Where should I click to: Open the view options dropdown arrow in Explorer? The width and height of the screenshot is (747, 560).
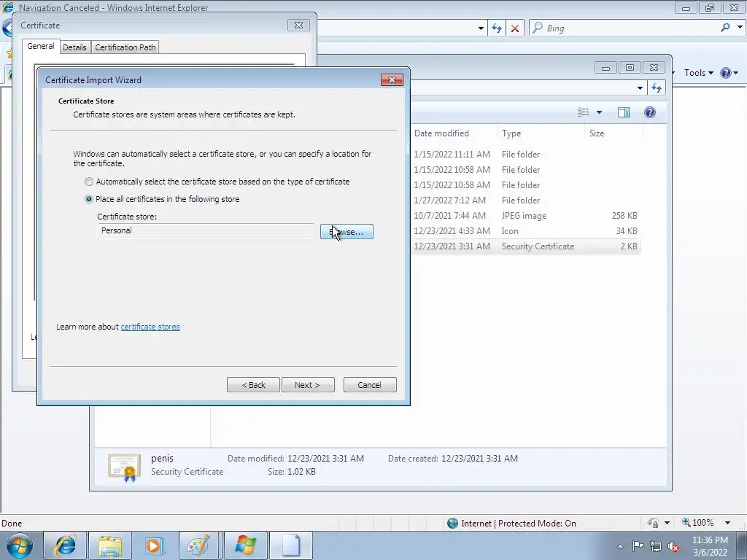pos(600,112)
